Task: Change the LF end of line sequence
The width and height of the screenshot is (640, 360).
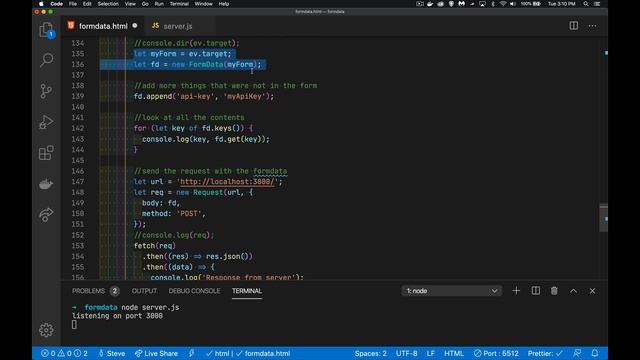Action: [431, 353]
